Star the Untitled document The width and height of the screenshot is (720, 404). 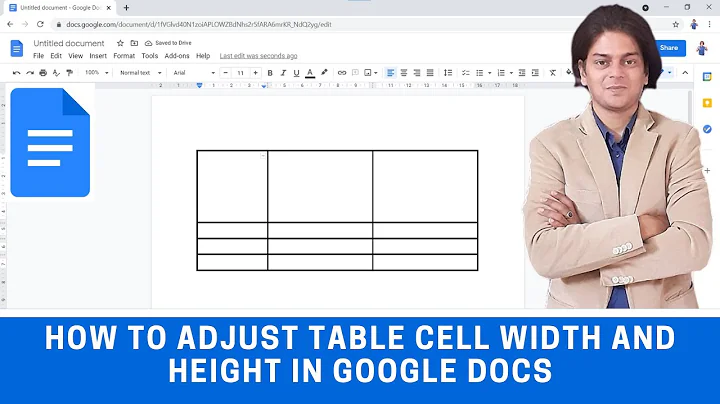pos(120,43)
